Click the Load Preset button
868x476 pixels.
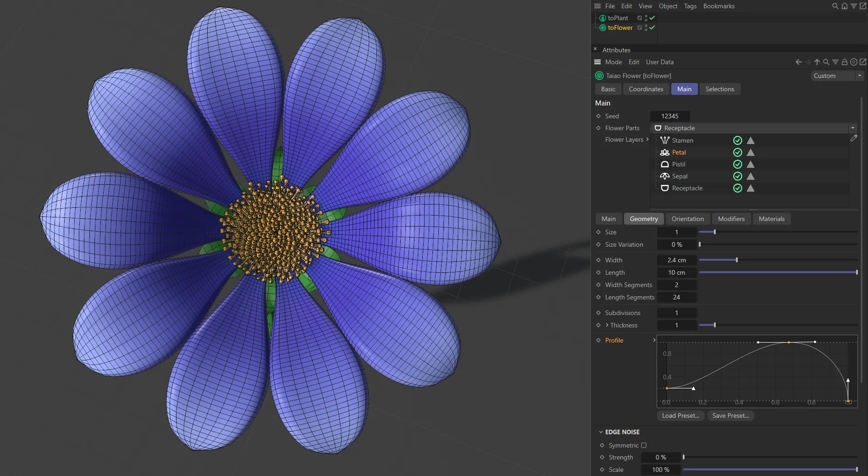click(x=680, y=416)
